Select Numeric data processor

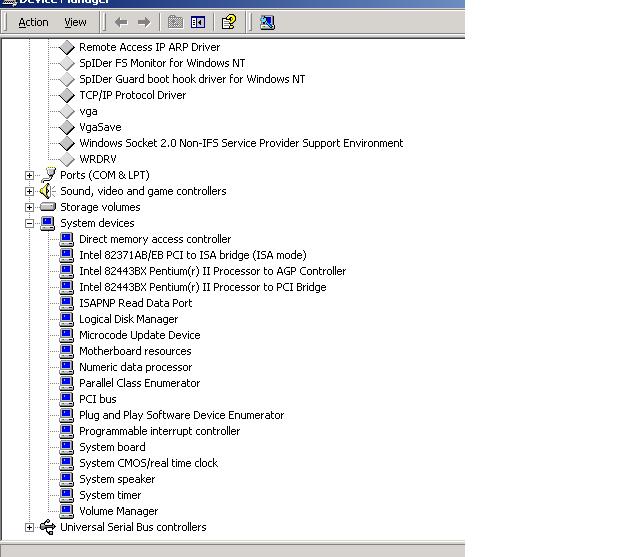[x=136, y=367]
